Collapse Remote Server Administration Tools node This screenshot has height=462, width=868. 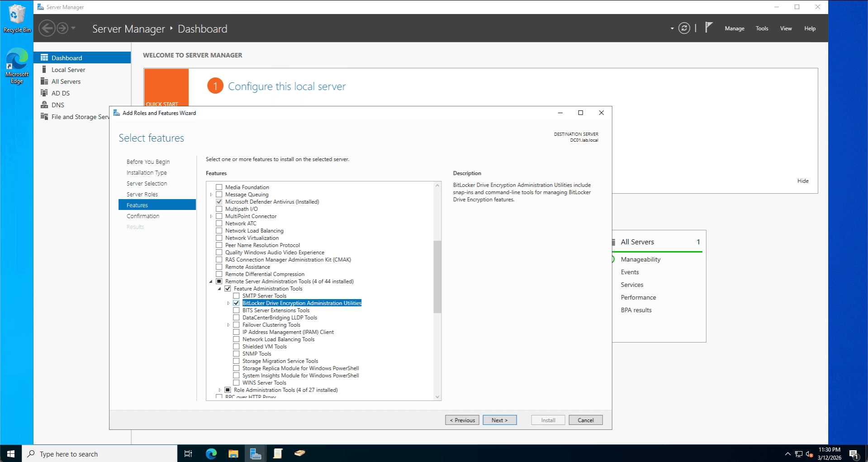point(211,281)
